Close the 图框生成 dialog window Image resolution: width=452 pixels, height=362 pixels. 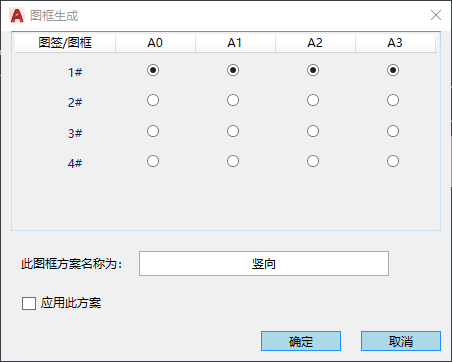pyautogui.click(x=436, y=15)
